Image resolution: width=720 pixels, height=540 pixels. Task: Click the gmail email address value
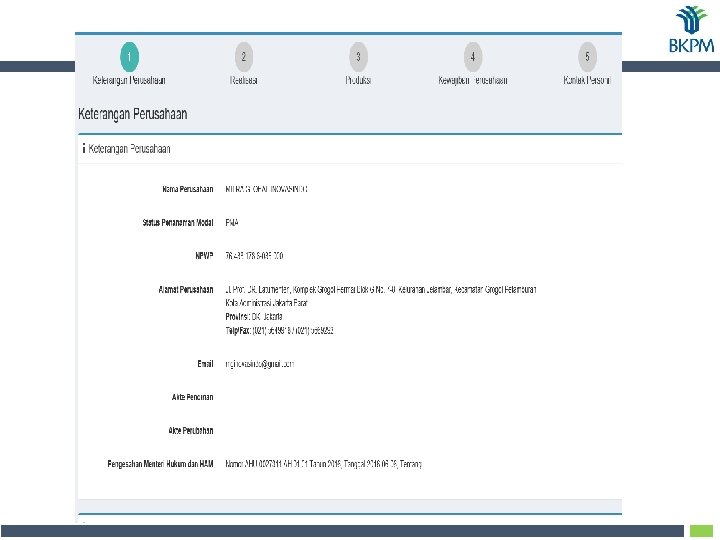259,364
